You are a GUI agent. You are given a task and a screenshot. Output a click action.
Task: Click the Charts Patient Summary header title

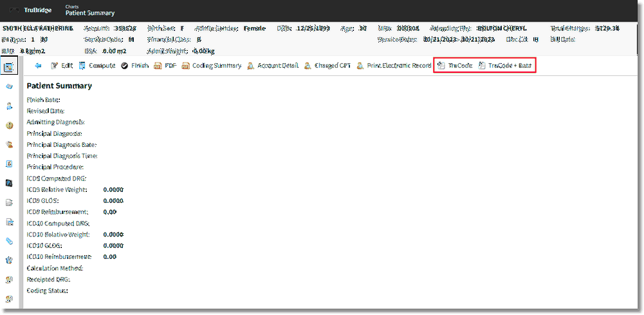coord(89,11)
